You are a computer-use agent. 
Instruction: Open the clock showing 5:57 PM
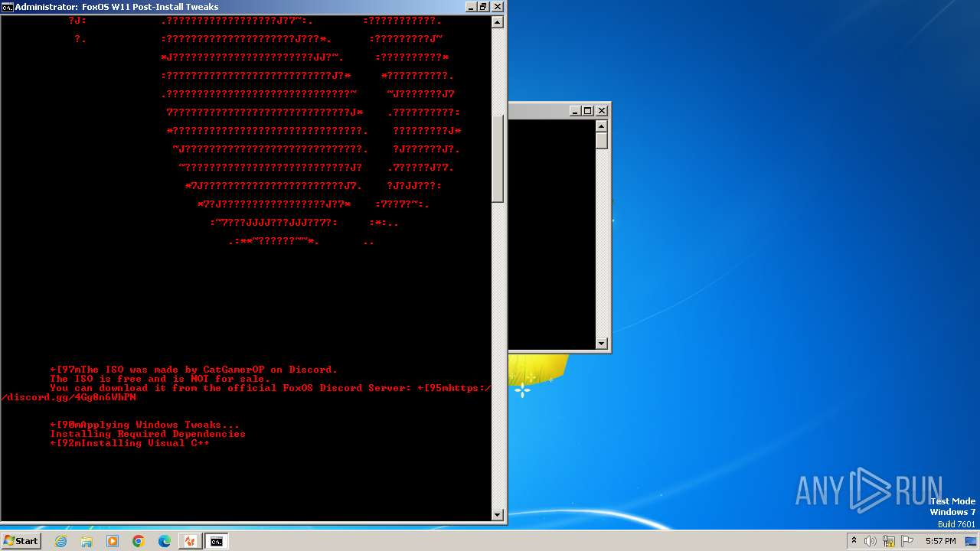[x=940, y=541]
